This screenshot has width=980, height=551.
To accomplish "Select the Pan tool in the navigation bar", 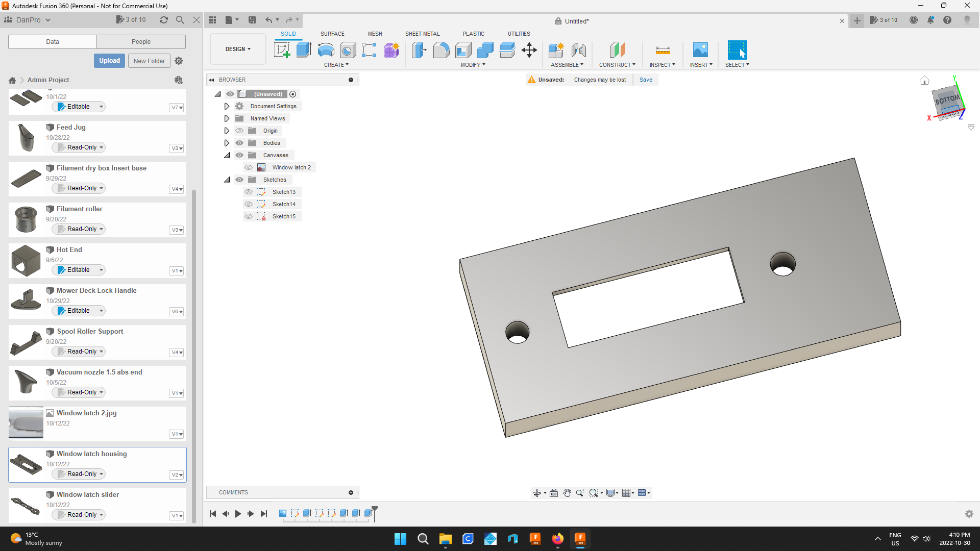I will click(567, 493).
